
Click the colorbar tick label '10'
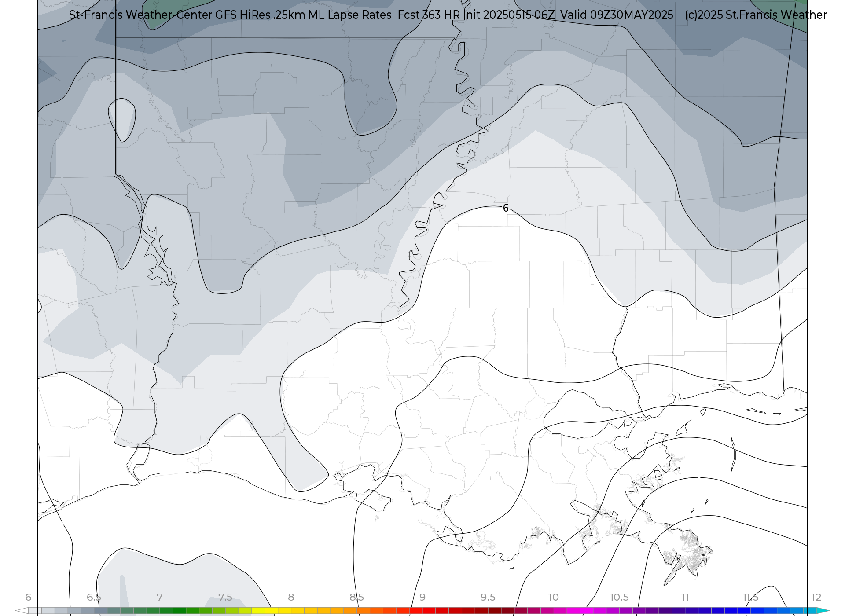pyautogui.click(x=553, y=597)
